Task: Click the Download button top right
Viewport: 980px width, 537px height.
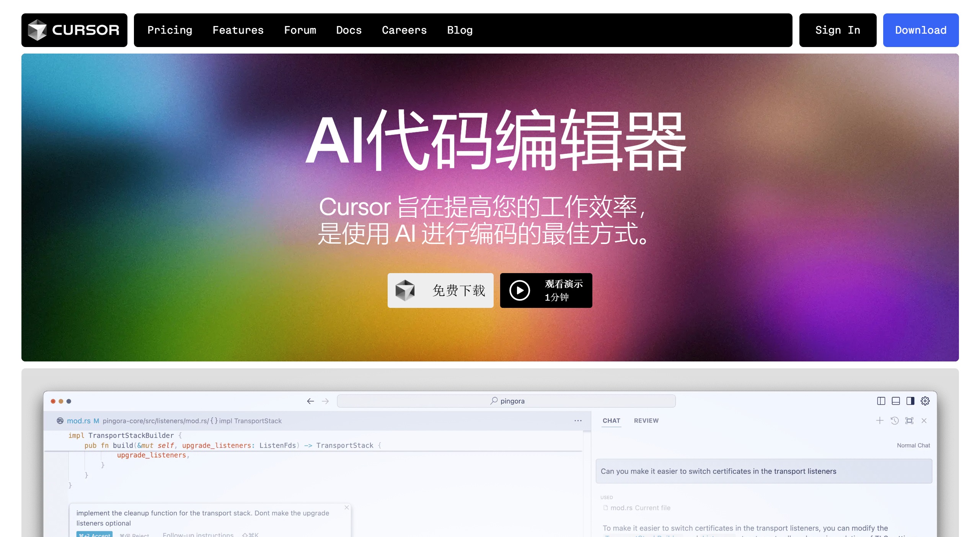Action: [921, 30]
